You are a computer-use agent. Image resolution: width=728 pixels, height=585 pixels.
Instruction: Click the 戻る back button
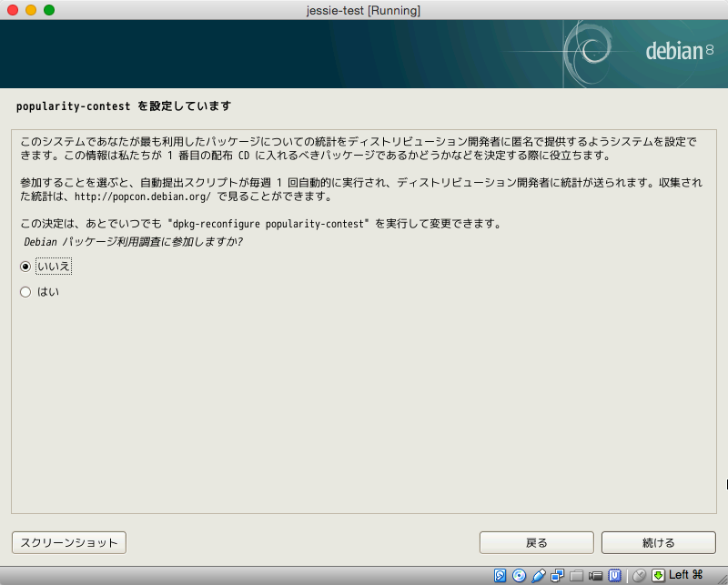point(537,543)
